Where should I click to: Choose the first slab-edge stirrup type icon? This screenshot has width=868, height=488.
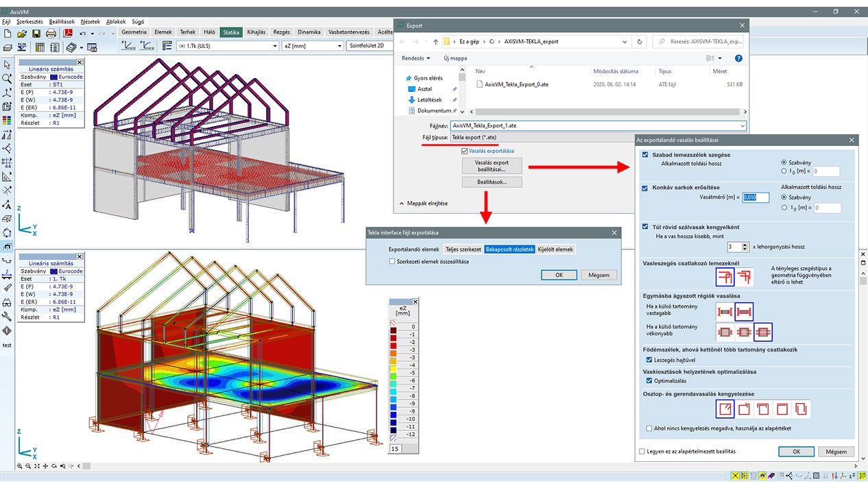coord(725,277)
